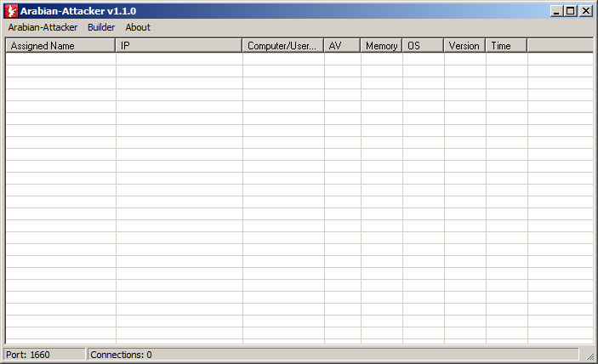Click the Memory column header
The width and height of the screenshot is (598, 364).
(x=381, y=46)
